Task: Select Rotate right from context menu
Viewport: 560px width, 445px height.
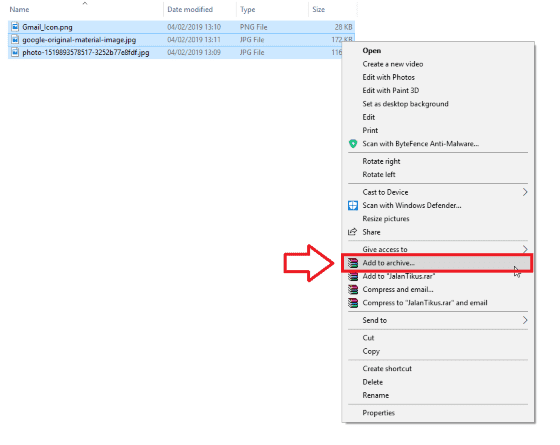Action: click(381, 161)
